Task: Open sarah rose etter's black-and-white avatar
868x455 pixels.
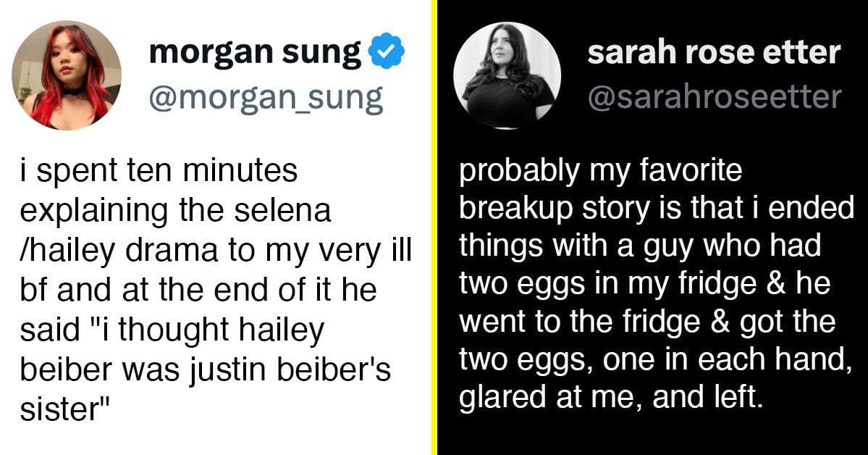Action: tap(507, 75)
